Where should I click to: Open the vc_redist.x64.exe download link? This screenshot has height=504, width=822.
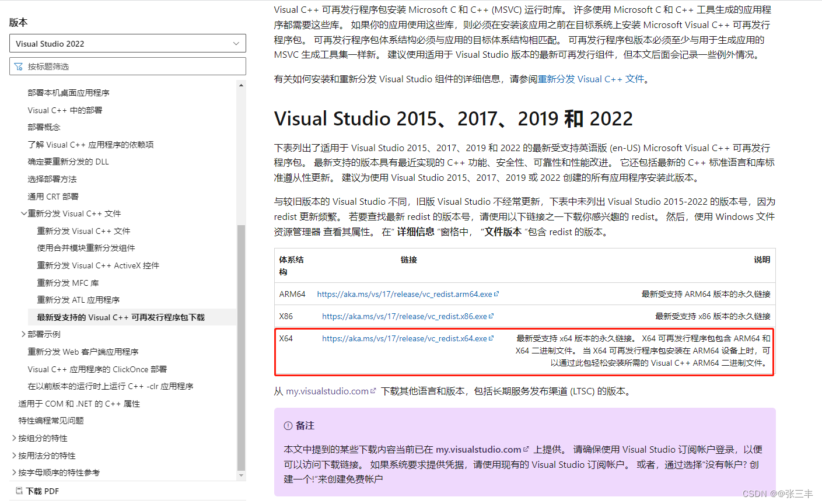click(404, 338)
